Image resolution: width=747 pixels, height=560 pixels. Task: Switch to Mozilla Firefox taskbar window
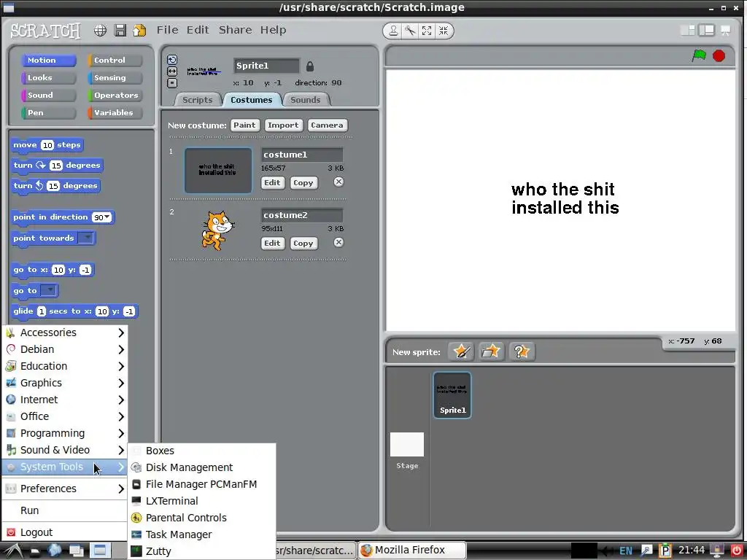pyautogui.click(x=411, y=551)
